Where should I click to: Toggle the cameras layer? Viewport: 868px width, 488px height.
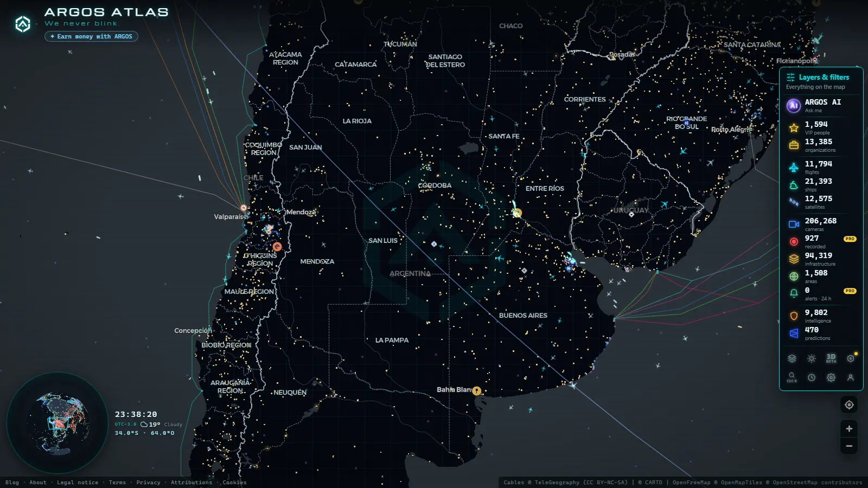click(821, 224)
